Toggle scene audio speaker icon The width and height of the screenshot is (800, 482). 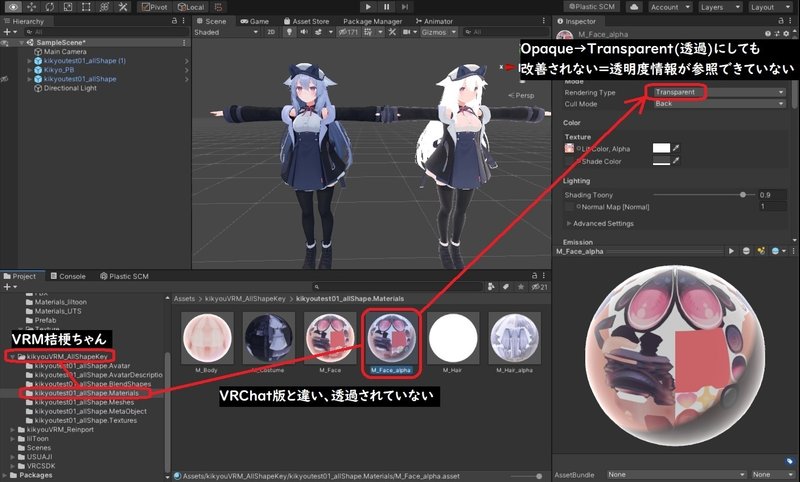coord(304,32)
